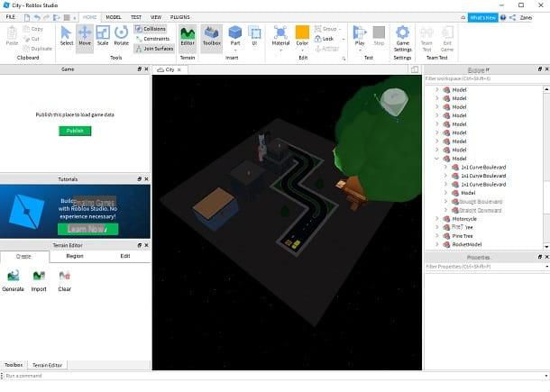Screen dimensions: 550x392
Task: Toggle Join Surfaces
Action: point(154,49)
